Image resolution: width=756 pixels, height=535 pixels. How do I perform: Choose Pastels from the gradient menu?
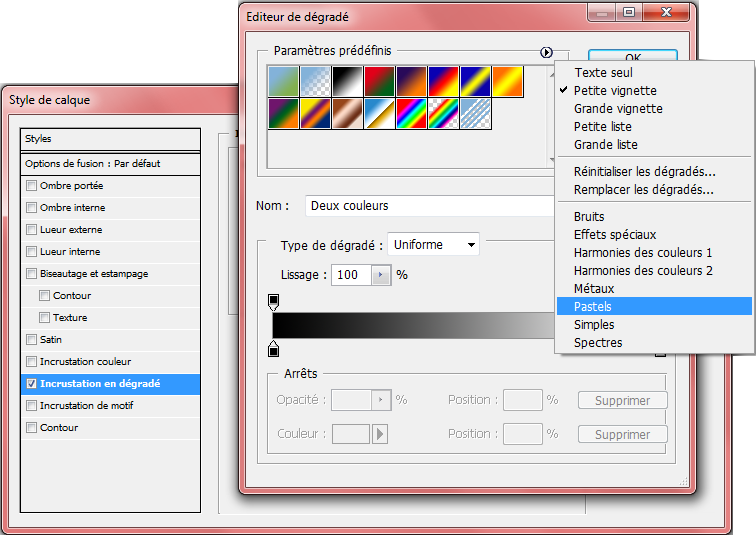tap(593, 307)
